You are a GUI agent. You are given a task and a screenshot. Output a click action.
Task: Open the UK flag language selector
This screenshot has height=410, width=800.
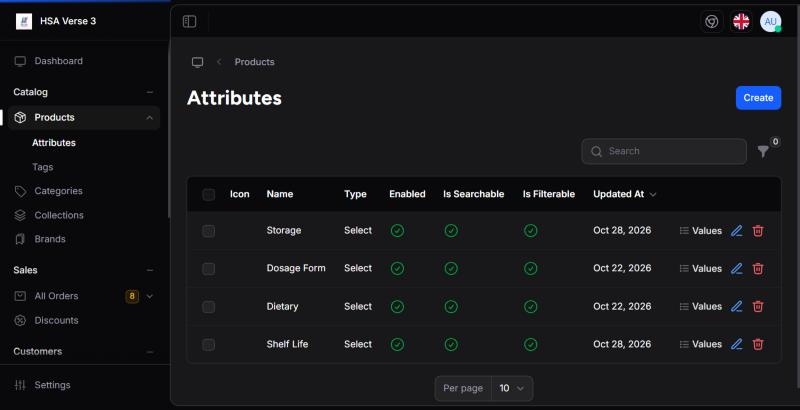(x=741, y=21)
